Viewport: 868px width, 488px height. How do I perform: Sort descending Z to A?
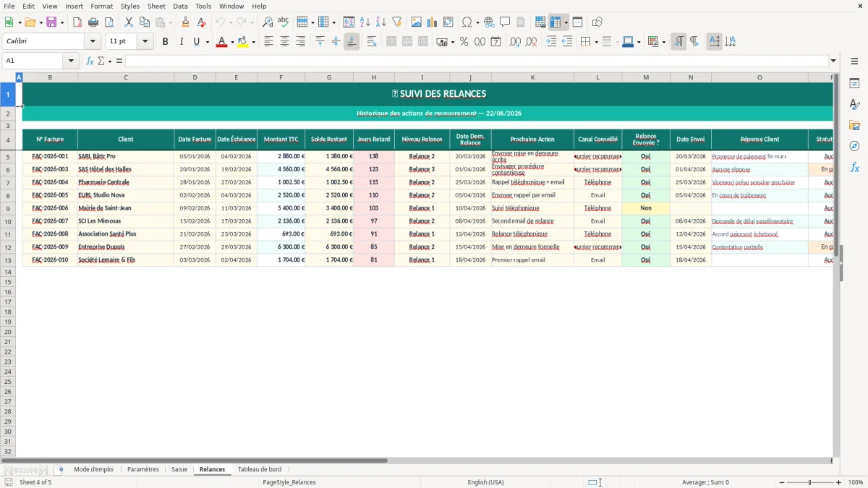381,22
